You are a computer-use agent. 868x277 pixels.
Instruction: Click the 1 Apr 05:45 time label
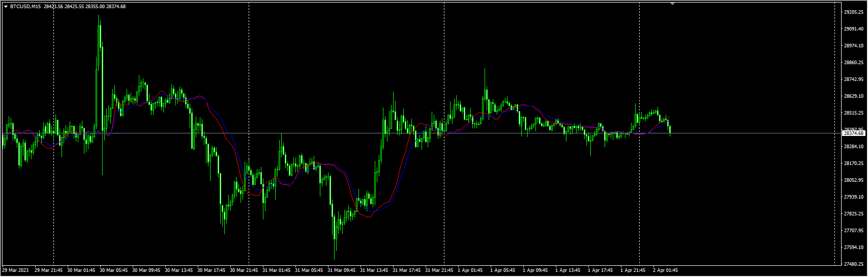(502, 270)
